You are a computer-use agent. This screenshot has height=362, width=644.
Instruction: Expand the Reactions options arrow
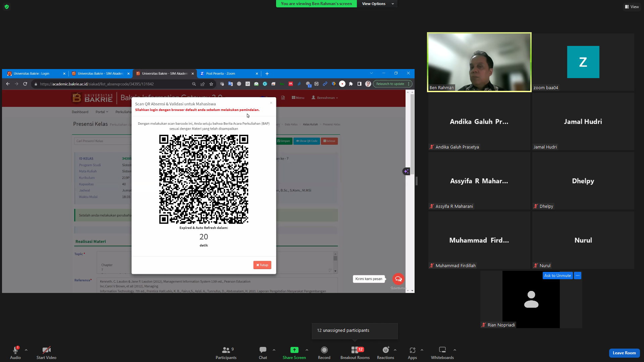point(395,350)
